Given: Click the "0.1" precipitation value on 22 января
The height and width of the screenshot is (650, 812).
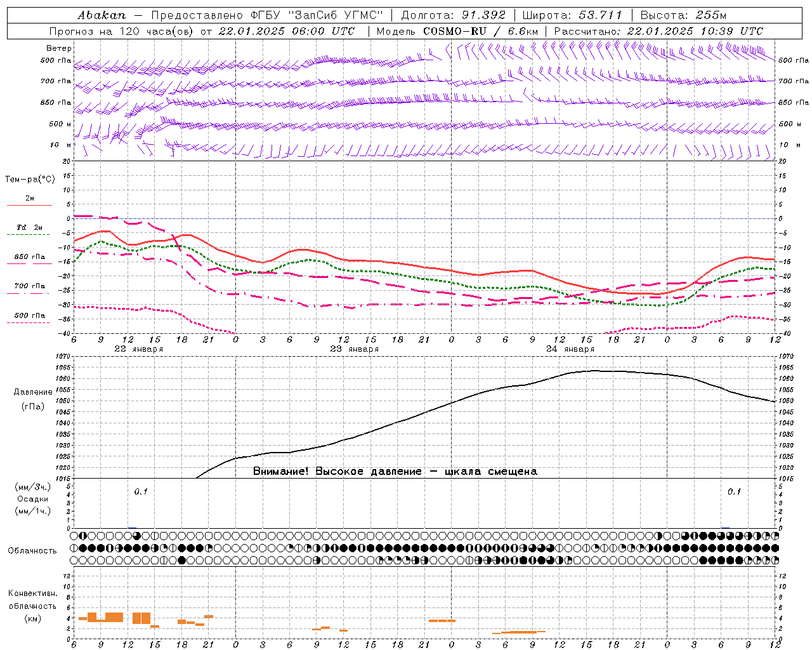Looking at the screenshot, I should pyautogui.click(x=140, y=491).
